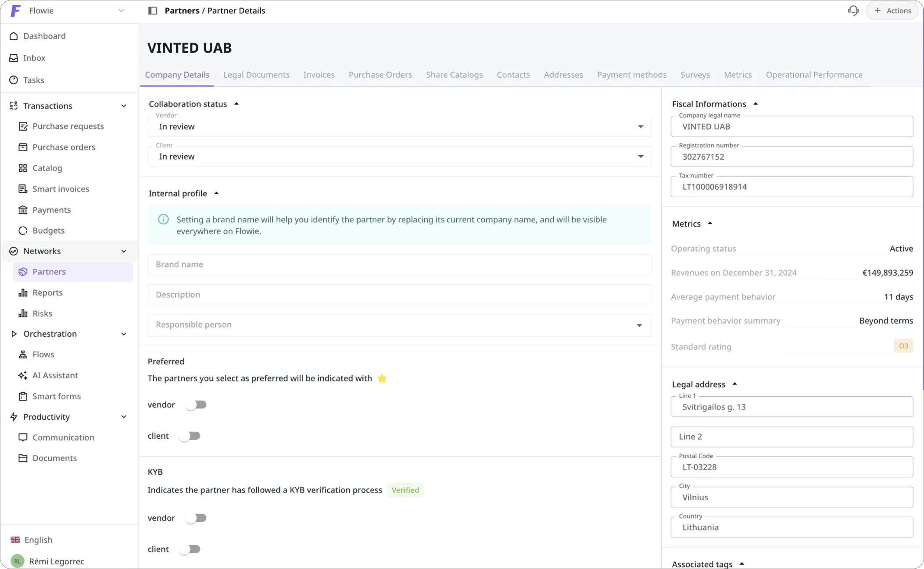Switch to the Legal Documents tab

[256, 75]
